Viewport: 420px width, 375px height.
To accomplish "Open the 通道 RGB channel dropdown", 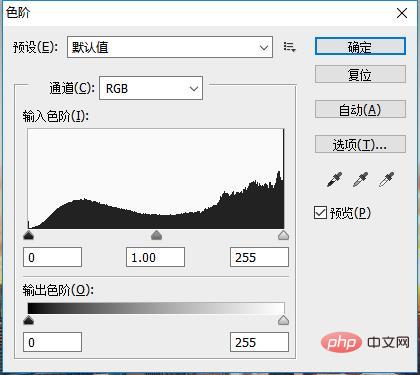I will pyautogui.click(x=151, y=88).
